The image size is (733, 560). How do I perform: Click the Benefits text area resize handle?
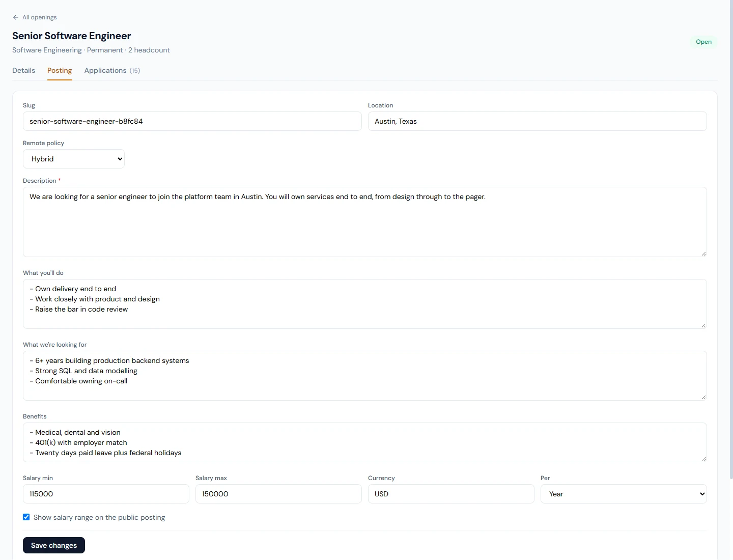[703, 459]
